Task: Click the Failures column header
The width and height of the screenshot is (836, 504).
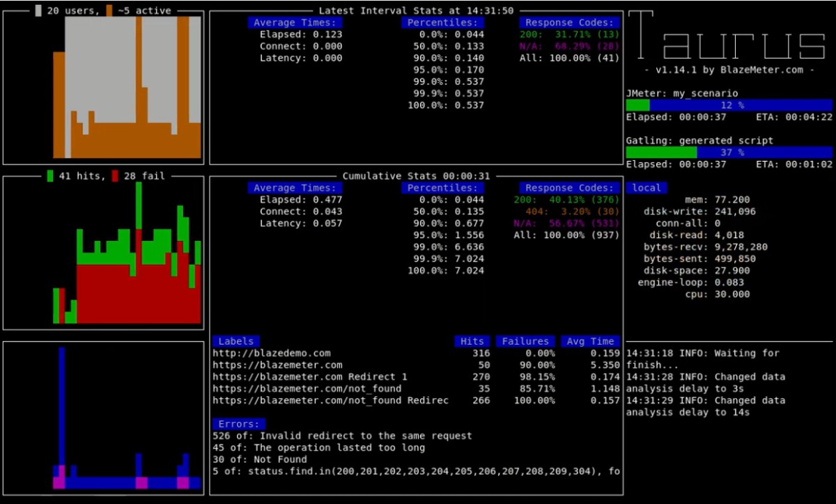Action: (x=525, y=341)
